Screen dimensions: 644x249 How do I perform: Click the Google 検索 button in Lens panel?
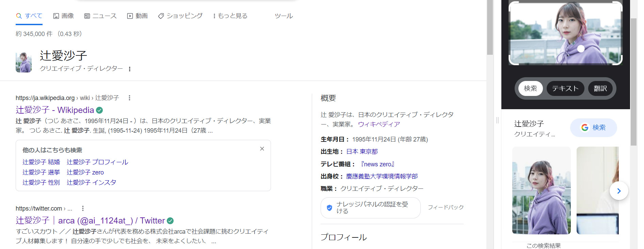pos(593,128)
